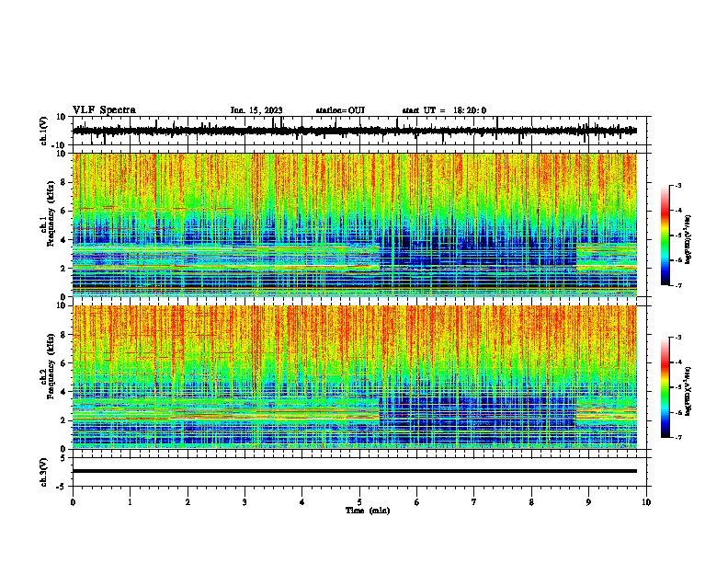Click the time axis tick label "5"
728x563 pixels.
tap(359, 502)
